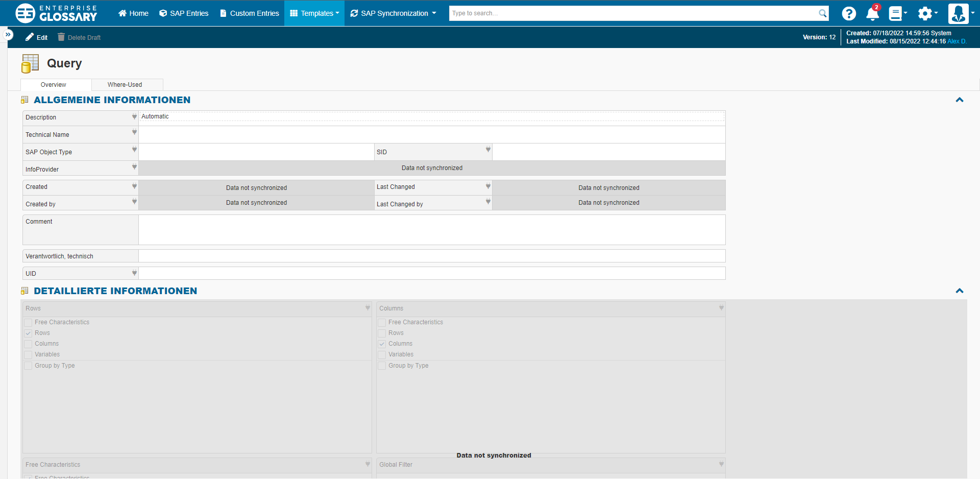Open the Alex D. user link
Viewport: 980px width, 479px height.
click(957, 41)
